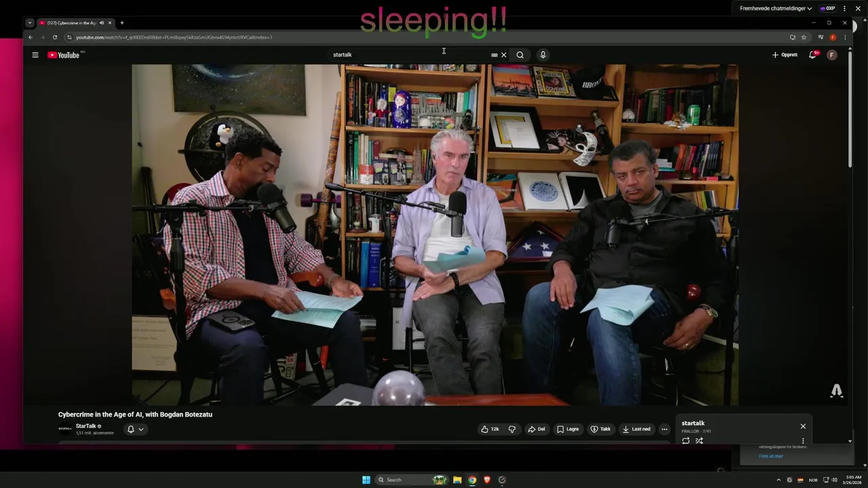Open volume control in system tray
The image size is (868, 488).
pos(834,480)
